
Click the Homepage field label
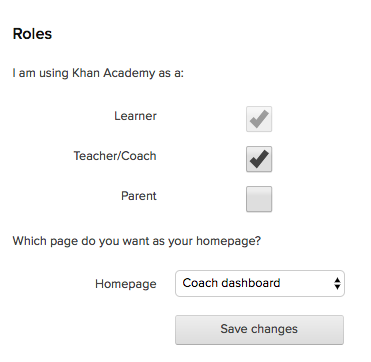[126, 284]
